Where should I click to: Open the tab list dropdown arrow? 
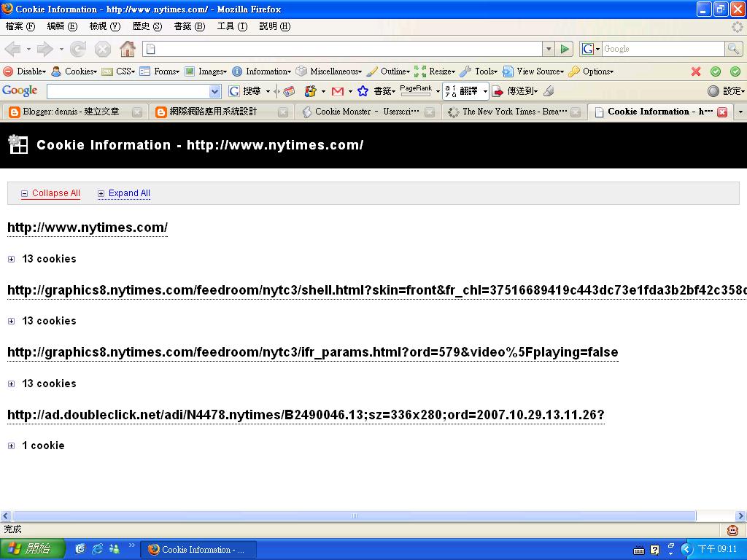coord(740,112)
